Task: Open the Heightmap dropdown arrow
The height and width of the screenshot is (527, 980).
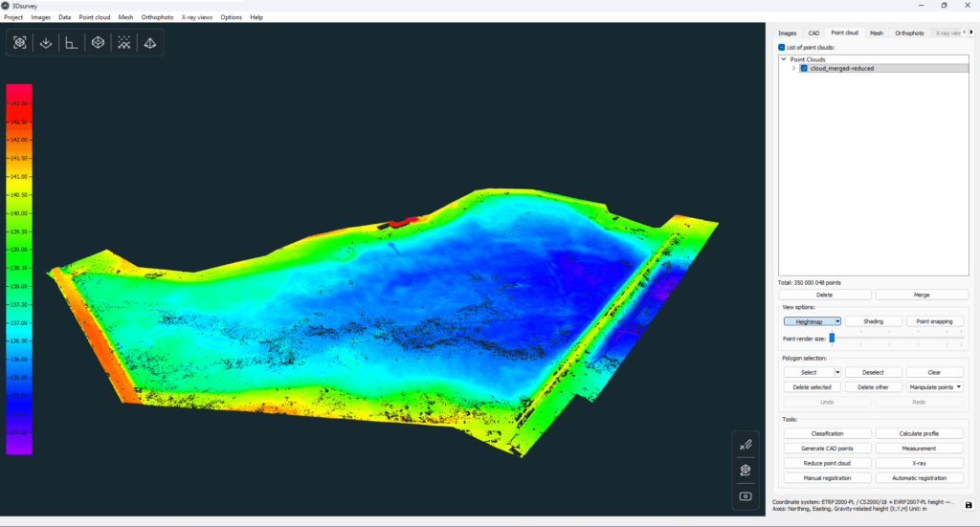Action: click(837, 321)
